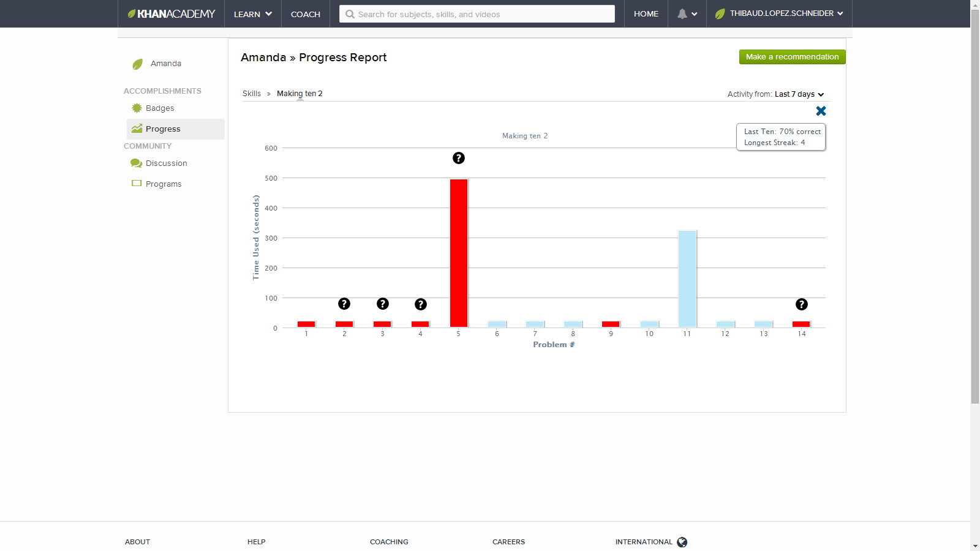This screenshot has height=551, width=980.
Task: Go back to Skills via breadcrumb
Action: (x=251, y=94)
